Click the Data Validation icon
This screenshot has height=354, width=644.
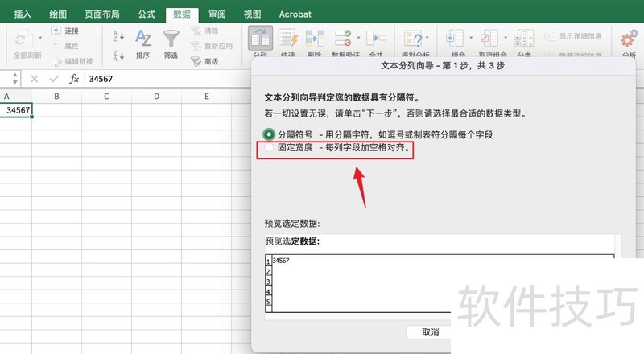[x=344, y=38]
